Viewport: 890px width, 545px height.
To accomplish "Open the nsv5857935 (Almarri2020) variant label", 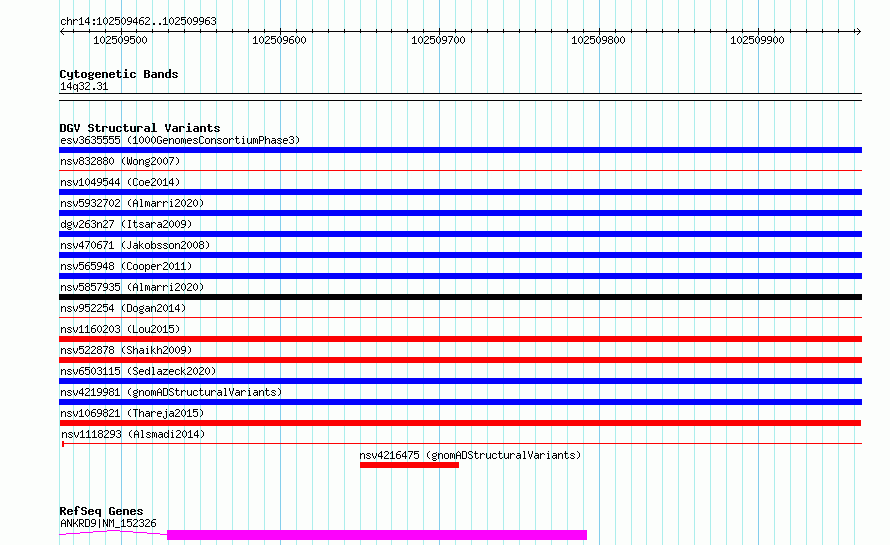I will coord(132,287).
